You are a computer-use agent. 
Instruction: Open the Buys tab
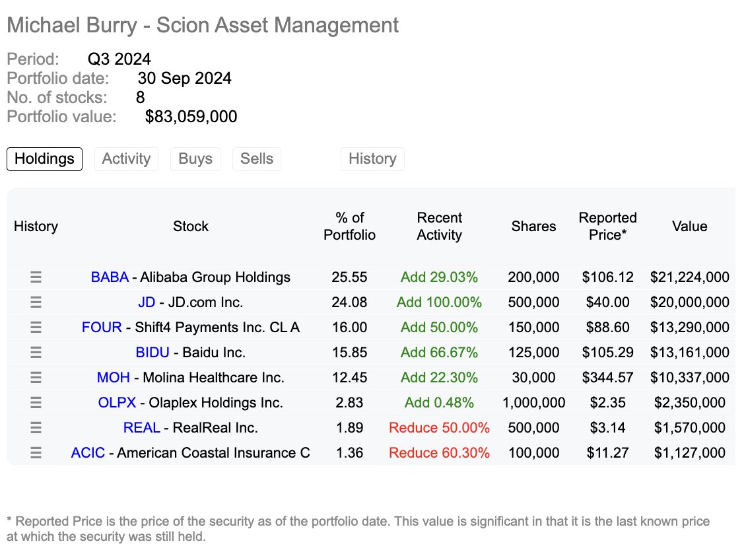(195, 158)
